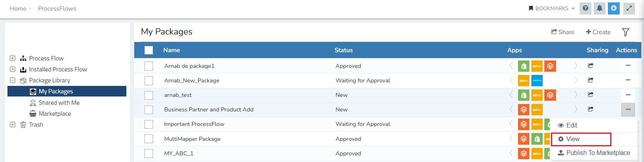Tick the checkbox for Arnab_New_Package
The height and width of the screenshot is (162, 644).
tap(149, 80)
